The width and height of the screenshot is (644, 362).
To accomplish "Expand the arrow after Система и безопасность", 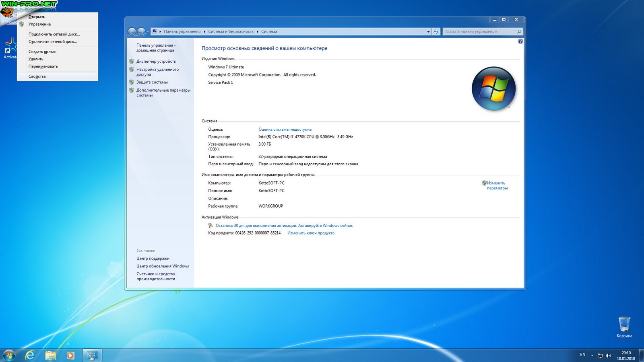I will point(257,32).
